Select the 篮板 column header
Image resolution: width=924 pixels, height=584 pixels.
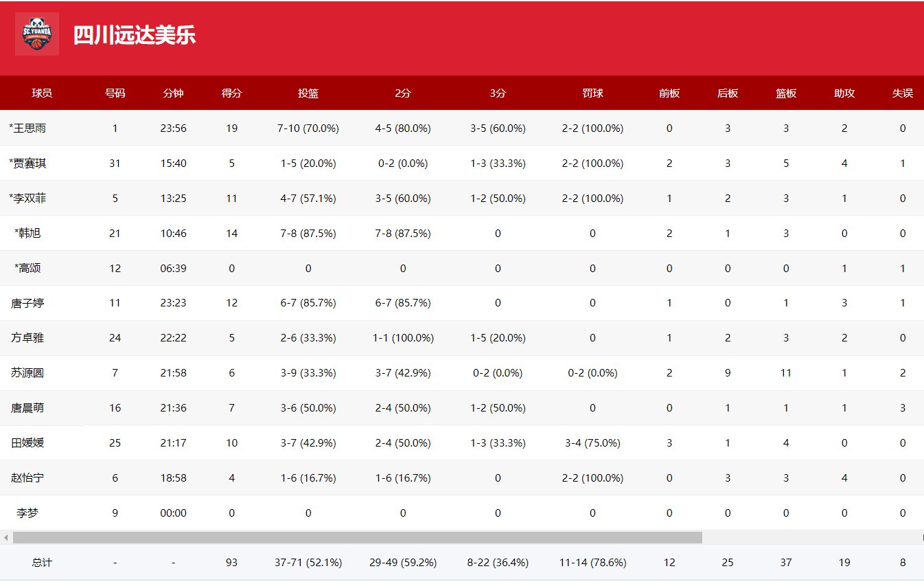(x=786, y=93)
